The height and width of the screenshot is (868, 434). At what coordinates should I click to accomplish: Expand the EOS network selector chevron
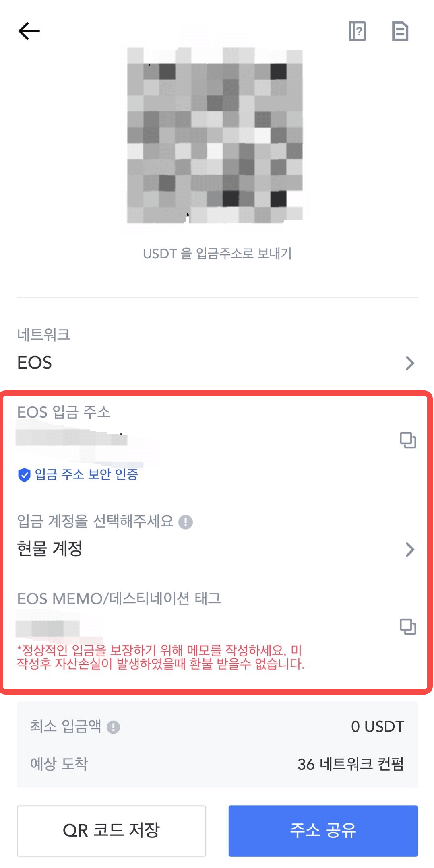pyautogui.click(x=410, y=363)
